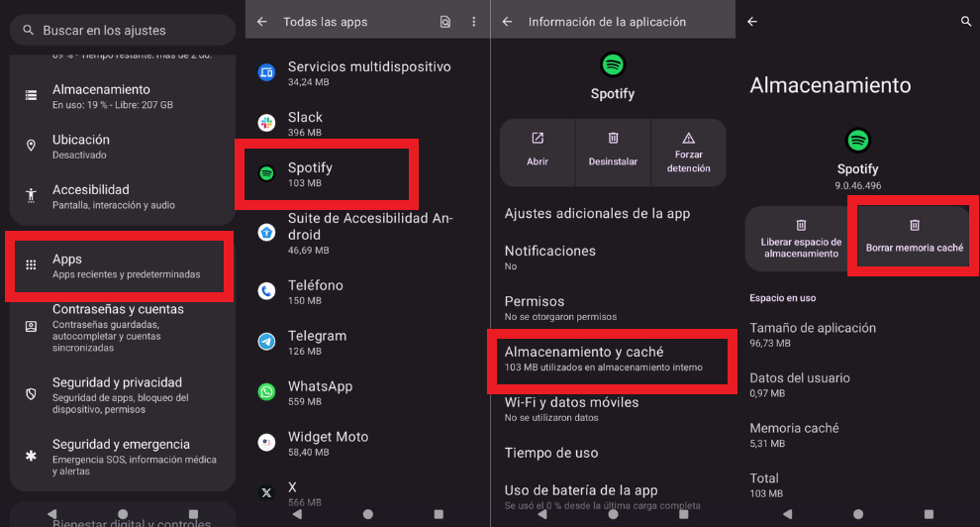
Task: Go back from Información de la aplicación
Action: [508, 22]
